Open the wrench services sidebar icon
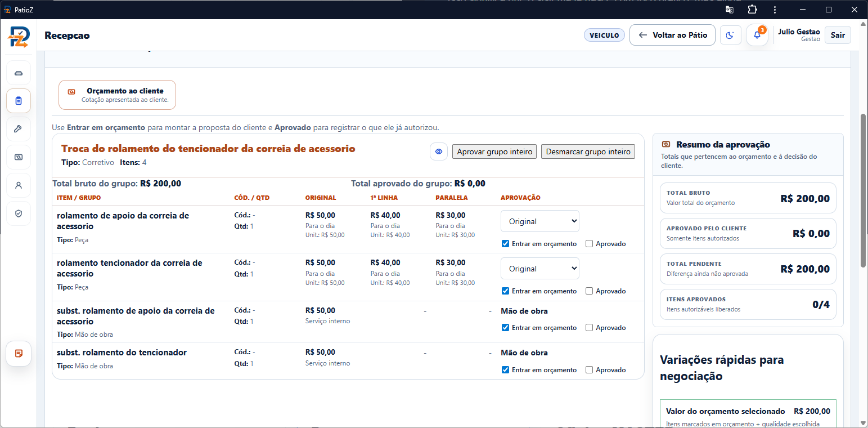The image size is (868, 428). [19, 129]
